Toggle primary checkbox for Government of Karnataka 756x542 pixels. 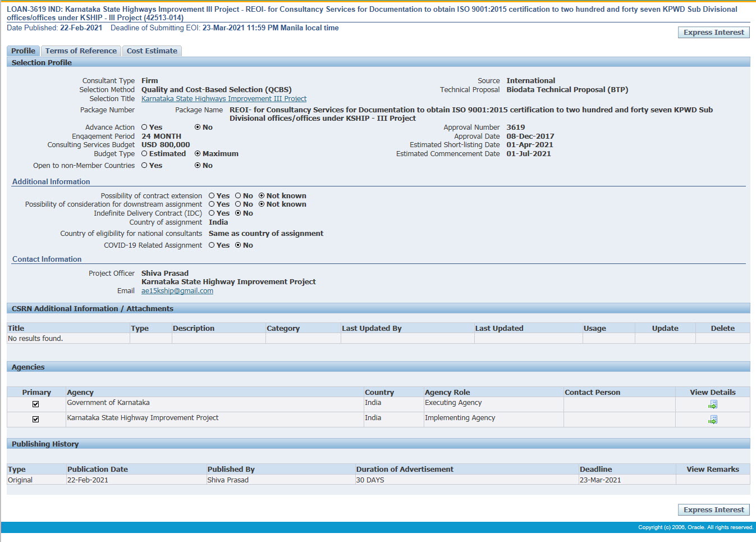pyautogui.click(x=36, y=404)
